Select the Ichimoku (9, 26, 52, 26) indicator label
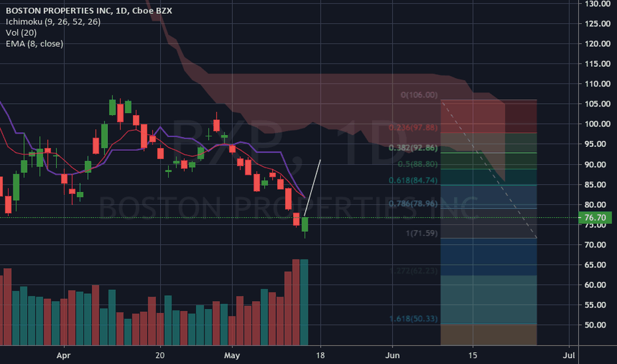This screenshot has height=364, width=617. pos(53,22)
